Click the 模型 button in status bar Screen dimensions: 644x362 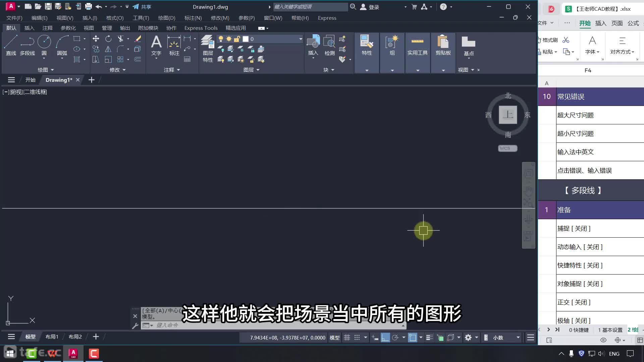coord(334,338)
